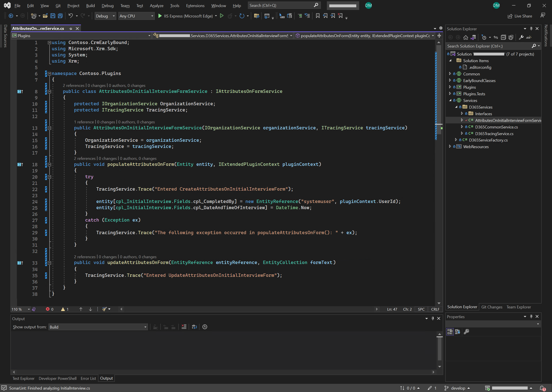Collapse All in the Solution Explorer toolbar
This screenshot has width=552, height=392.
point(503,37)
